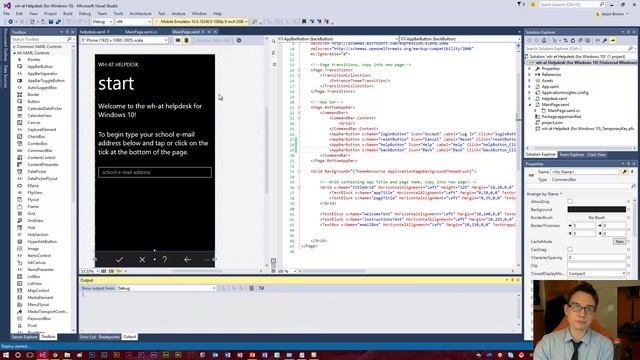Screen dimensions: 640x360
Task: Click highlighted Preview Selected Items icon
Action: coord(613,41)
